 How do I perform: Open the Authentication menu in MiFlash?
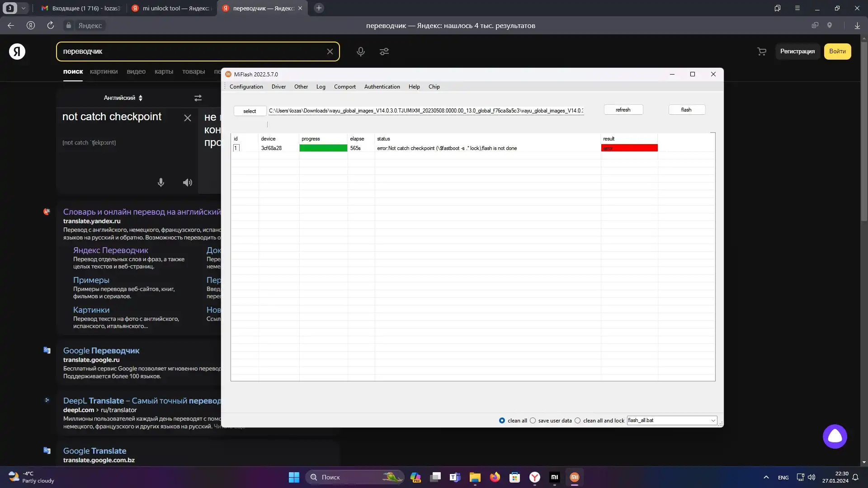point(382,87)
